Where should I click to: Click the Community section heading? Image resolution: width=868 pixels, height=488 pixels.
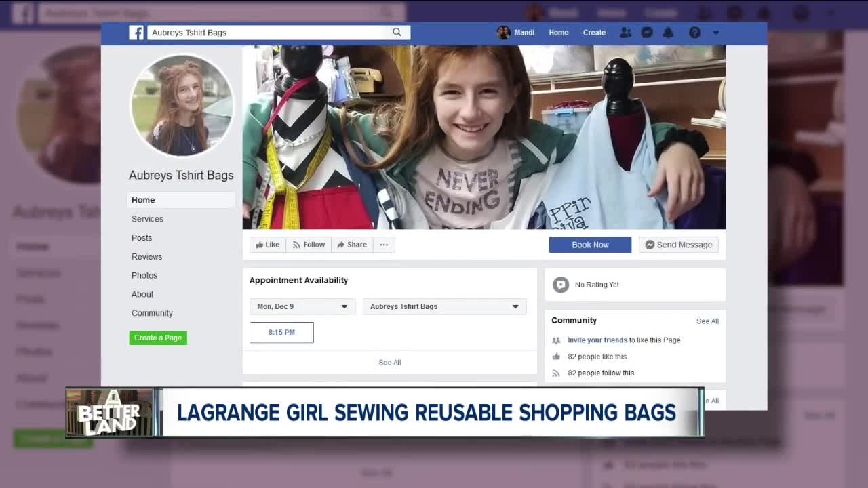574,320
